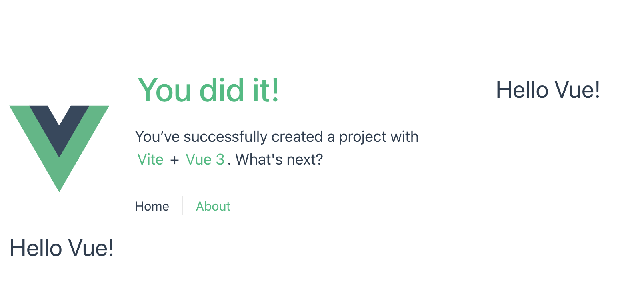Click the divider between Home and About
644x286 pixels.
(x=182, y=206)
